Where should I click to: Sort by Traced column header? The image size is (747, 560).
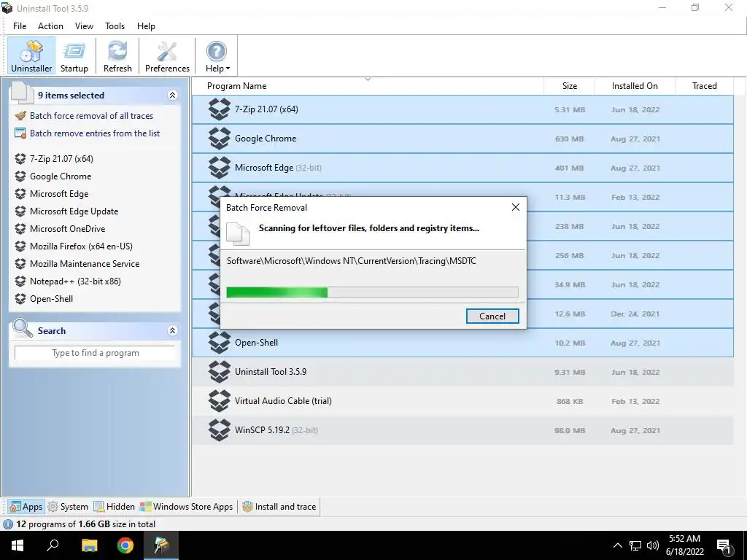[704, 86]
